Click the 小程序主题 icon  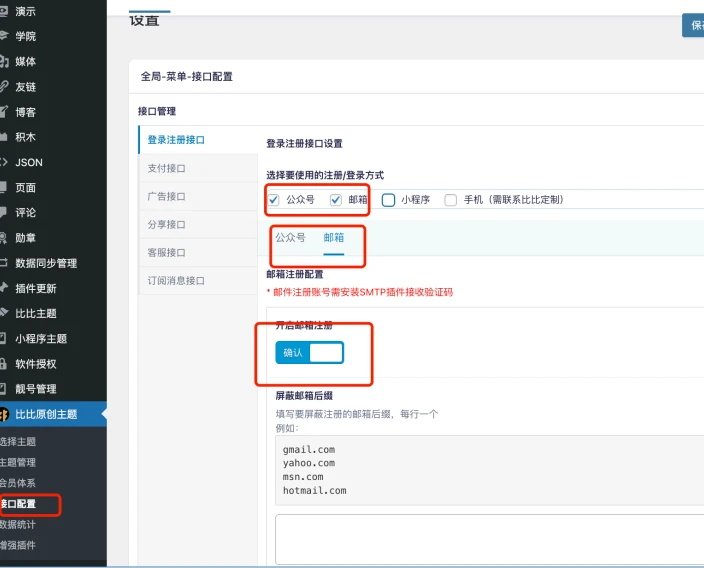[x=4, y=338]
